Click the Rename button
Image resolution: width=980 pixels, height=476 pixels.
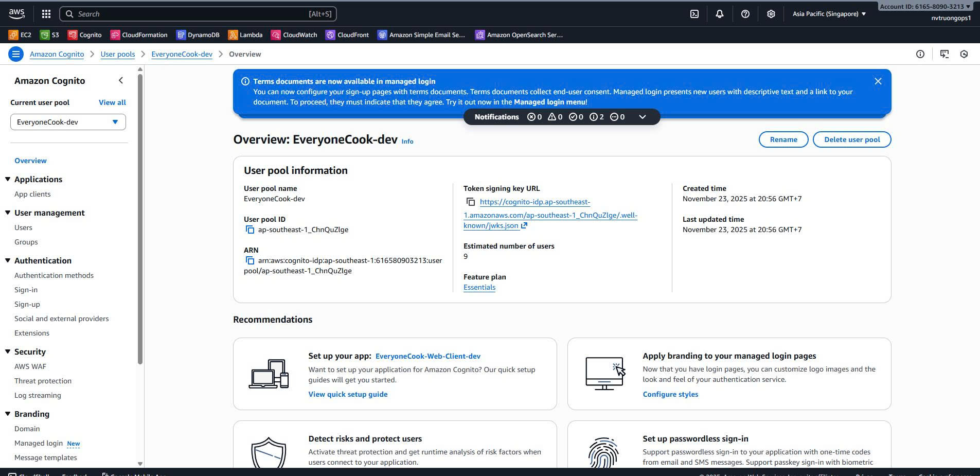[783, 139]
